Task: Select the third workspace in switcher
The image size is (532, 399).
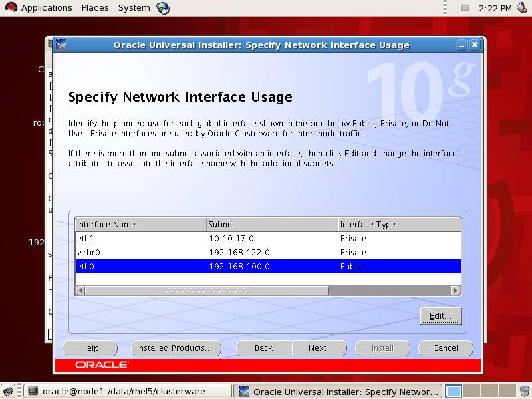Action: click(489, 392)
